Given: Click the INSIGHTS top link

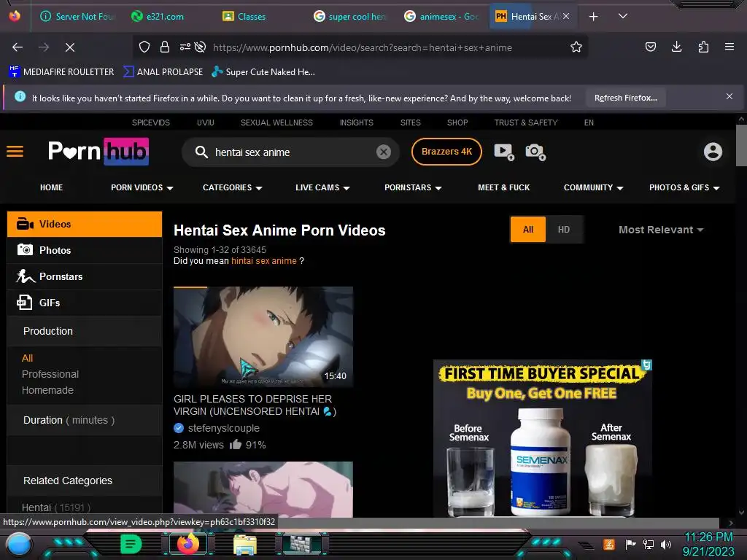Looking at the screenshot, I should (356, 122).
